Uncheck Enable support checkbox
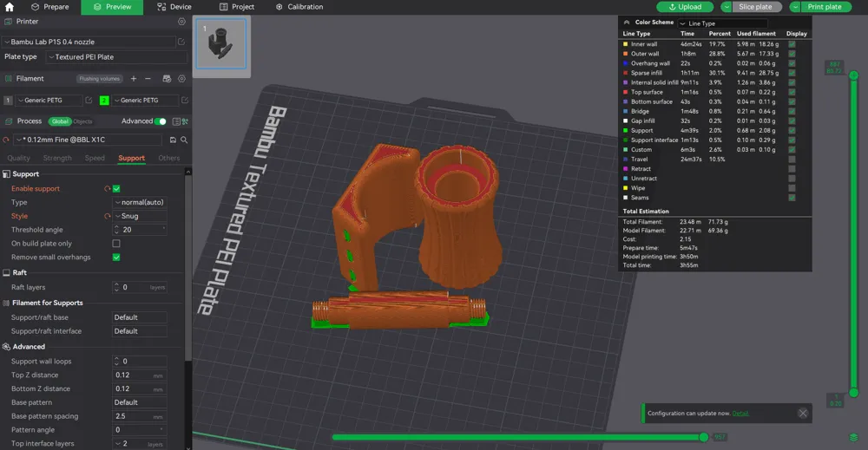Screen dimensions: 868x450 coord(116,188)
